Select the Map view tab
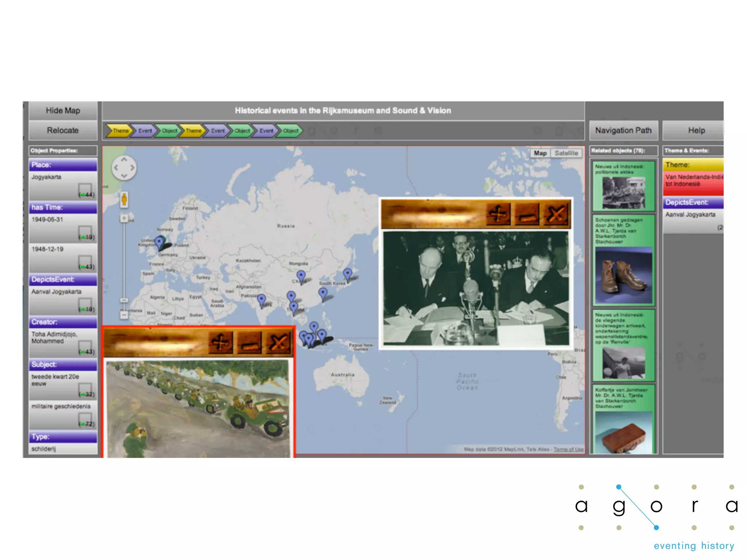 pyautogui.click(x=540, y=153)
